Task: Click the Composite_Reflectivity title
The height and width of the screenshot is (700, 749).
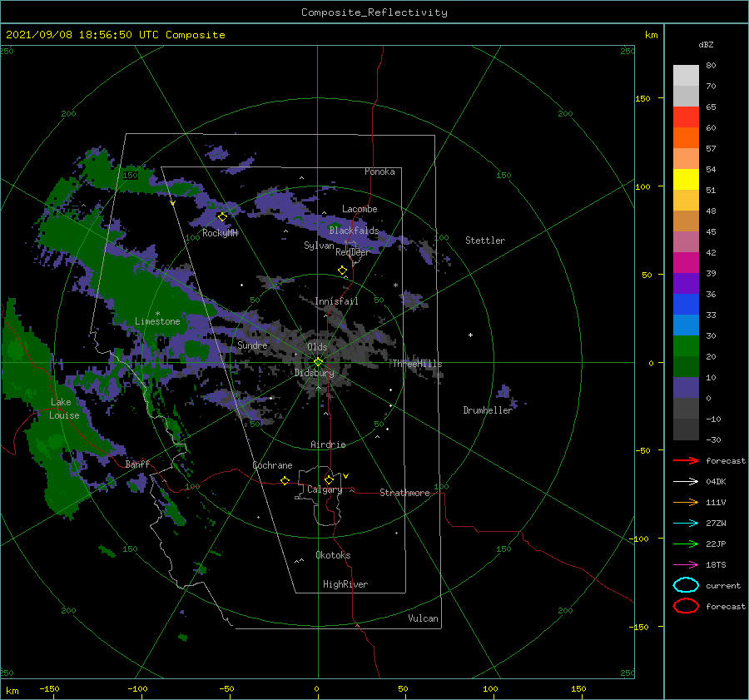Action: click(x=374, y=12)
